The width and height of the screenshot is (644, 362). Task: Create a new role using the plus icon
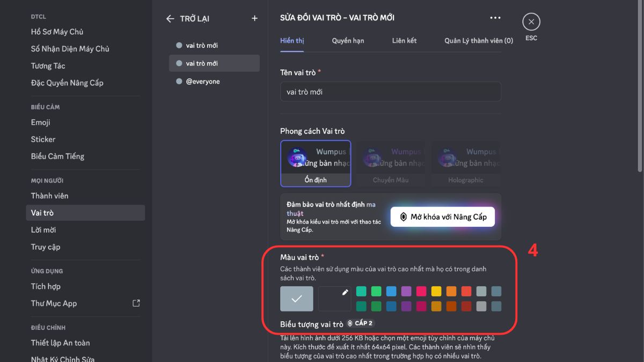point(254,18)
